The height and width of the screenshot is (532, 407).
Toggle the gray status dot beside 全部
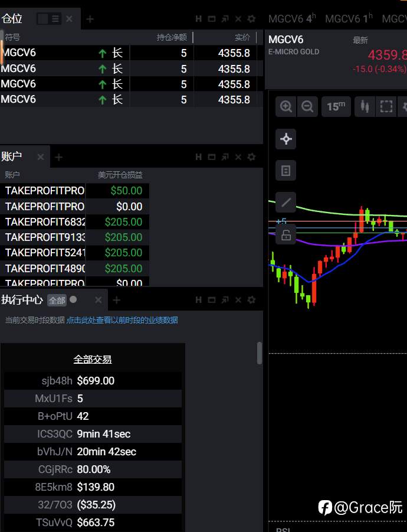(x=73, y=299)
